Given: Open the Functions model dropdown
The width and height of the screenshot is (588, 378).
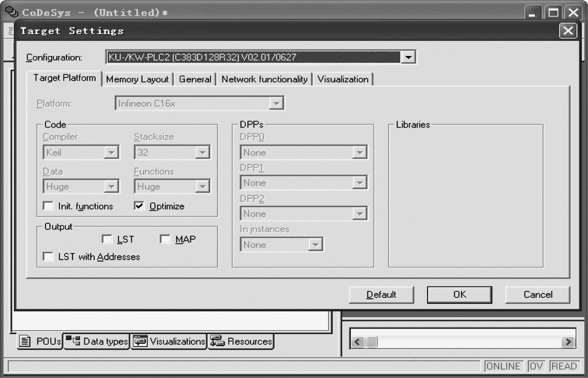Looking at the screenshot, I should pos(202,187).
